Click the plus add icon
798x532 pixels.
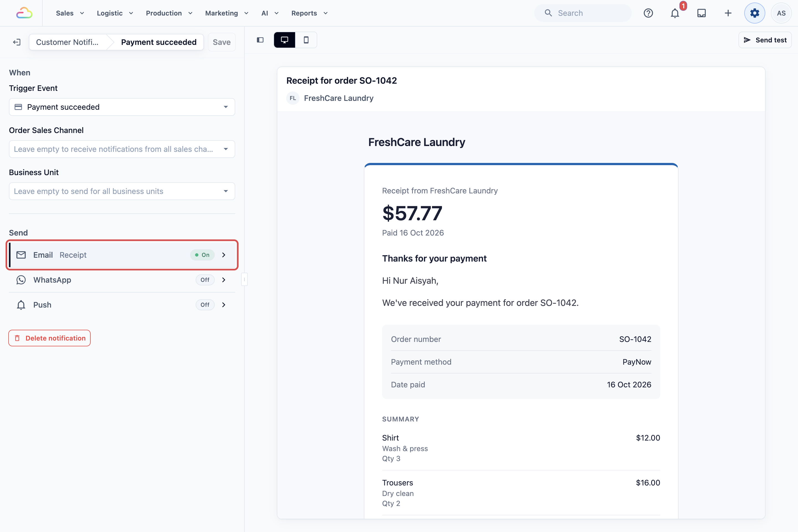click(x=728, y=13)
